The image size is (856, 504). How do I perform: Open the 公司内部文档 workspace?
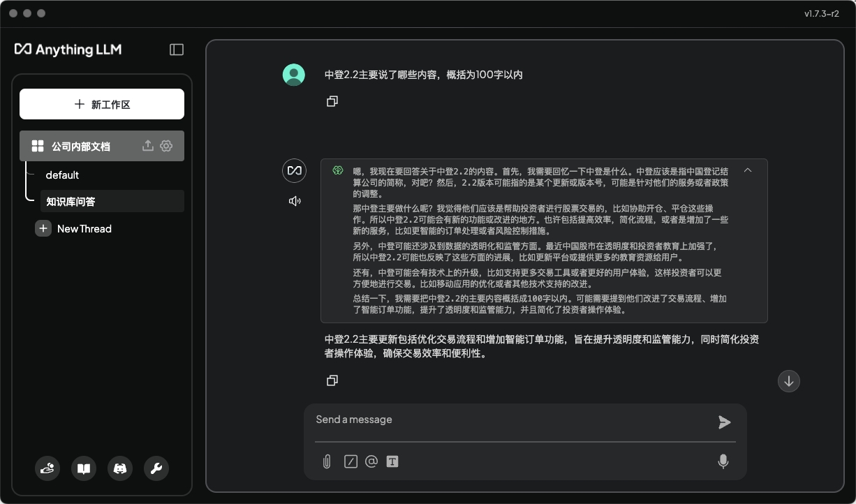pyautogui.click(x=80, y=147)
